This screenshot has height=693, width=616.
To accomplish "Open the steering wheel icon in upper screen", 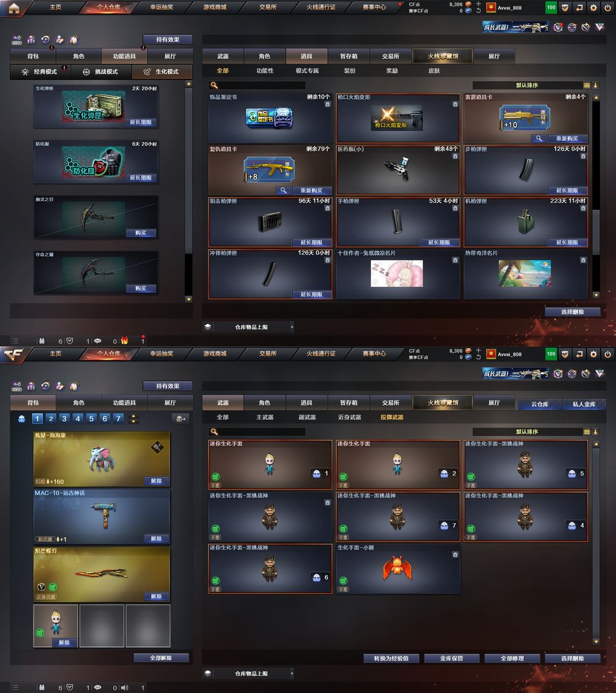I will point(572,27).
